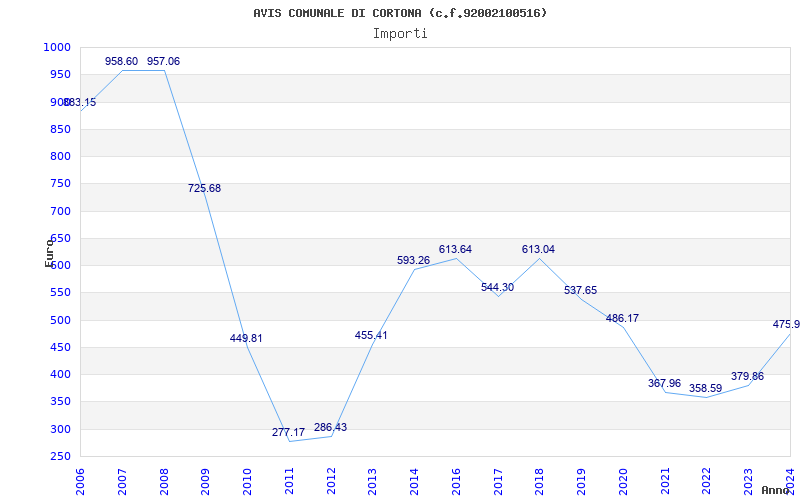800x500 pixels.
Task: Click the 2022 year label on x-axis
Action: coord(707,481)
